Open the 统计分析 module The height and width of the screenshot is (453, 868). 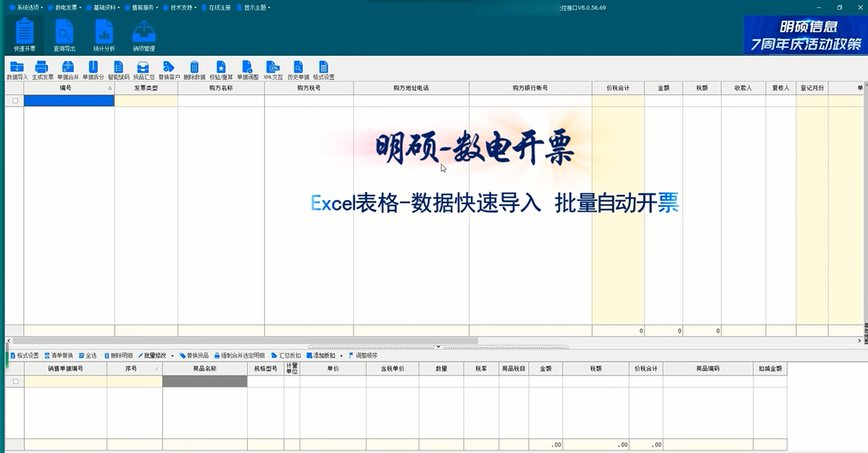click(x=103, y=34)
